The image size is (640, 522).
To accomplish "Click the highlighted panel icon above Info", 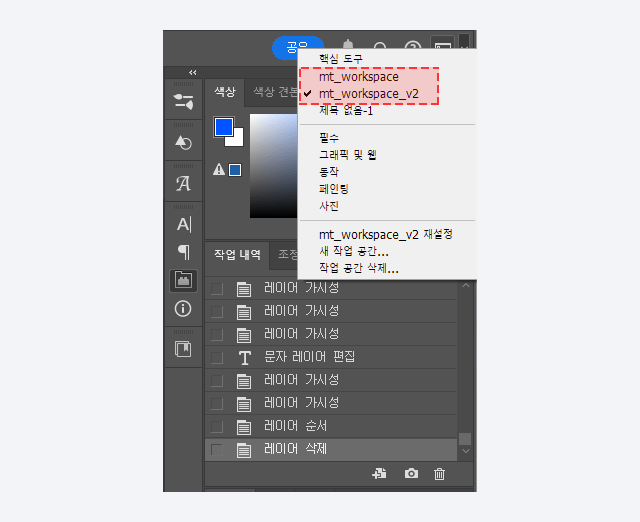I will click(183, 280).
